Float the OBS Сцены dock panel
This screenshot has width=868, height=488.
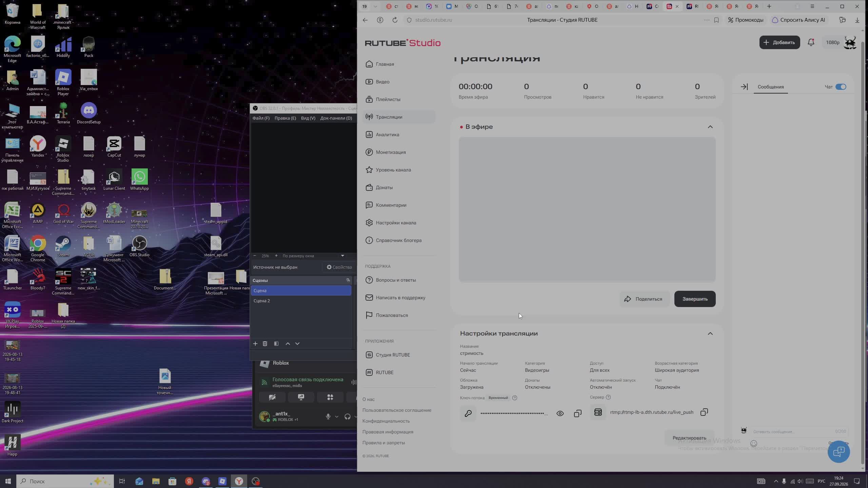coord(348,280)
